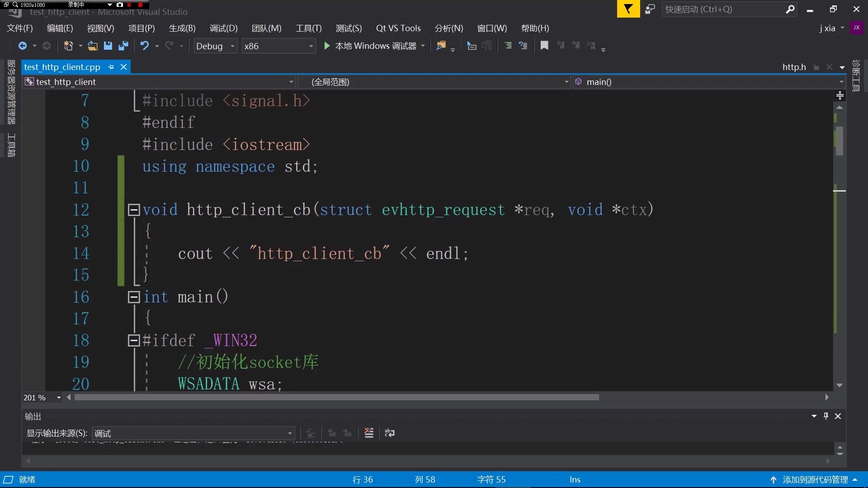Toggle pin on test_http_client.cpp tab
The width and height of the screenshot is (868, 488).
coord(111,67)
